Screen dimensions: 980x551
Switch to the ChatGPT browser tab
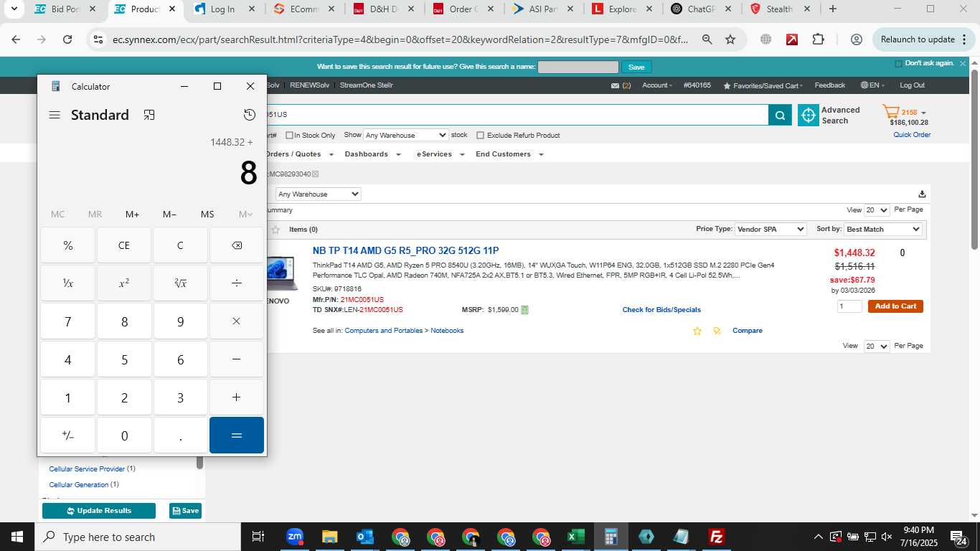click(700, 9)
